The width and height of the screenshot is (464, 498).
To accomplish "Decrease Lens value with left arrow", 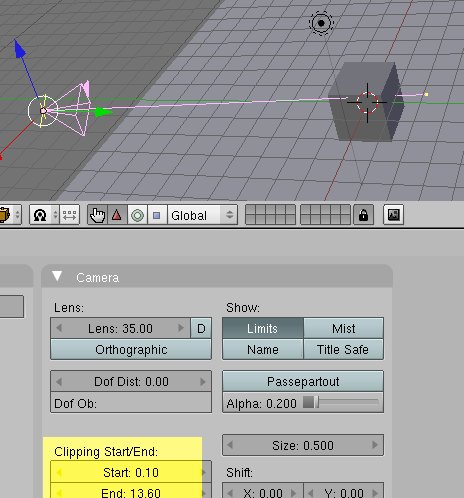I will click(59, 328).
